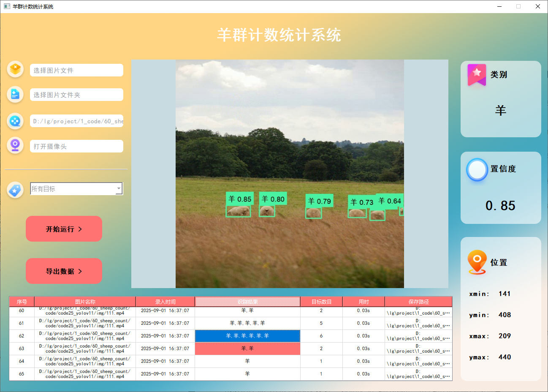Viewport: 548px width, 392px height.
Task: Click the webcam camera icon
Action: click(x=15, y=146)
